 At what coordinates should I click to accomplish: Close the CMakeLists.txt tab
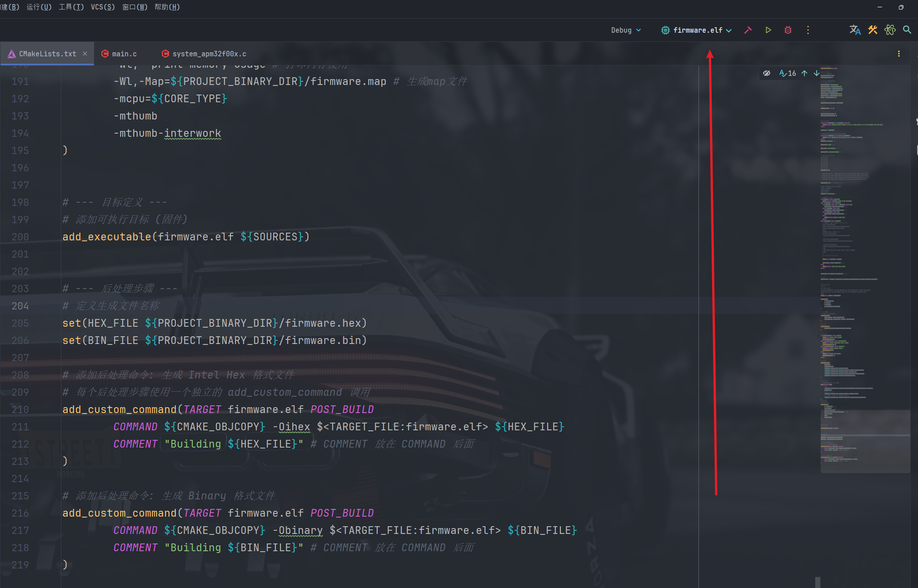click(85, 54)
